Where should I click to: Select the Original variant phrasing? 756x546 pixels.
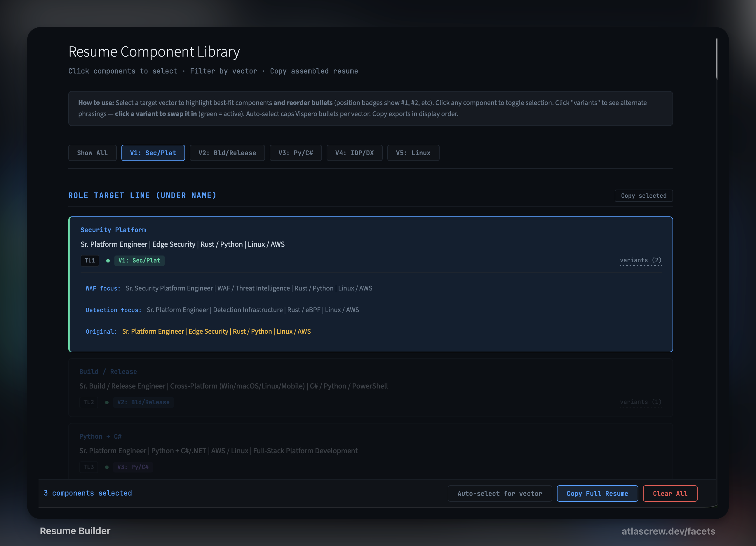click(x=216, y=331)
